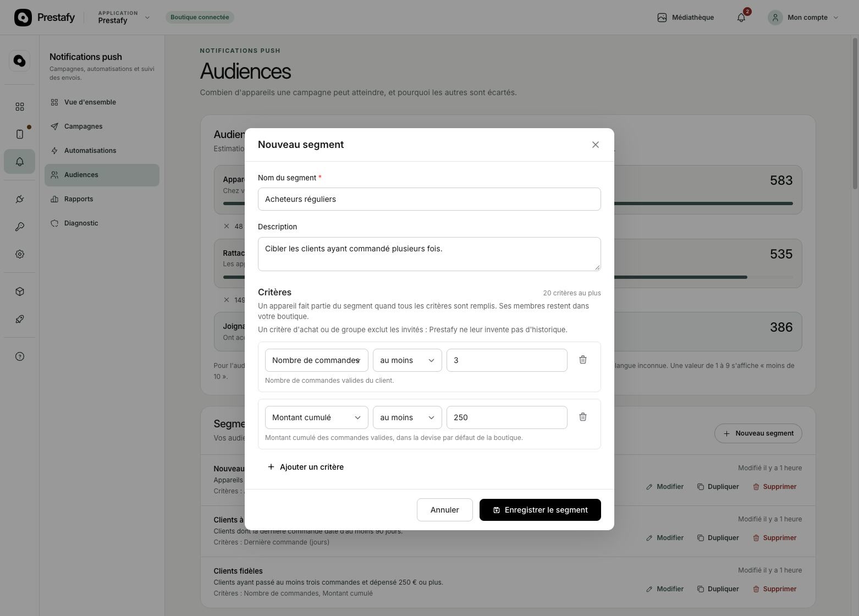The width and height of the screenshot is (859, 616).
Task: Click Modifier on the Clients fidèles row
Action: (x=665, y=589)
